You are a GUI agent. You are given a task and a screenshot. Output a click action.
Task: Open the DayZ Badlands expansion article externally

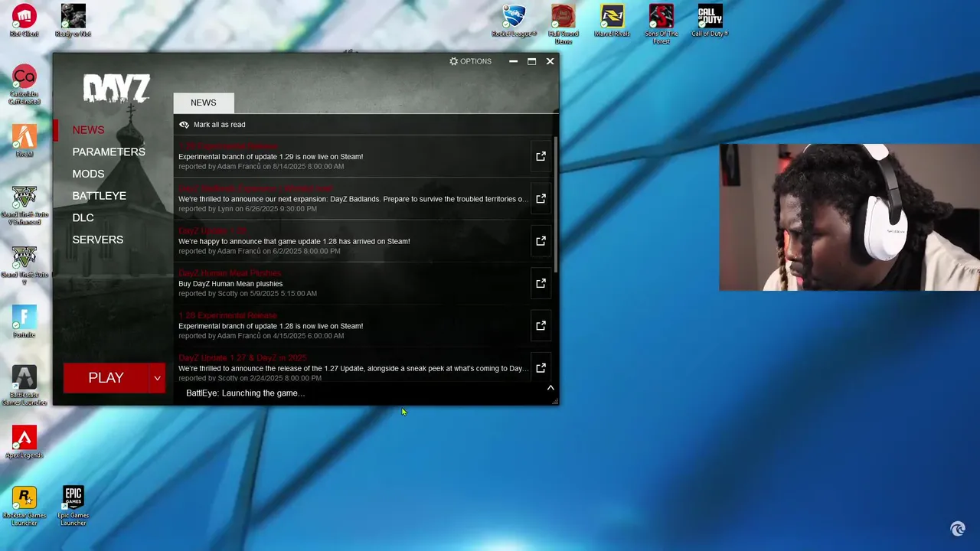(541, 198)
